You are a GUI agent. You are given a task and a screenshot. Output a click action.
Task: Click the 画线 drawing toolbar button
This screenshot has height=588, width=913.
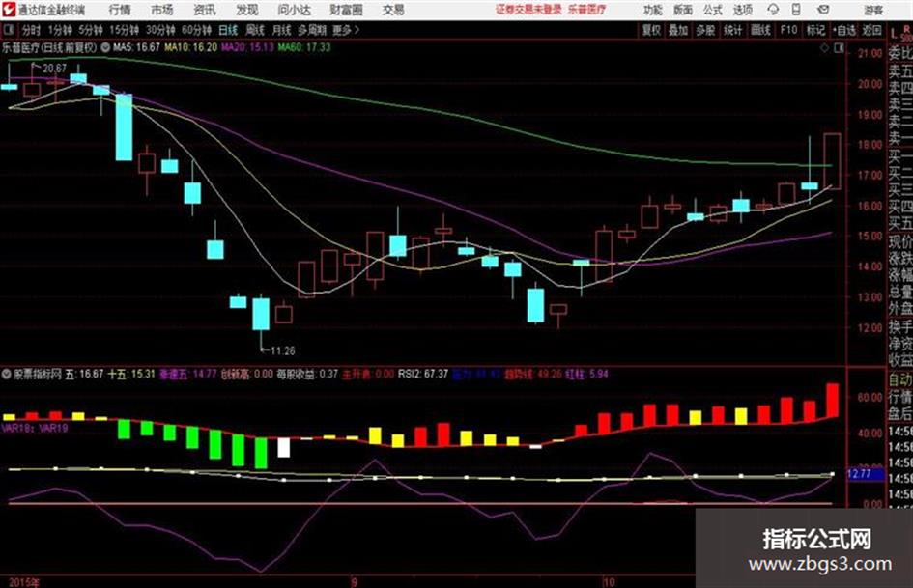pyautogui.click(x=760, y=30)
